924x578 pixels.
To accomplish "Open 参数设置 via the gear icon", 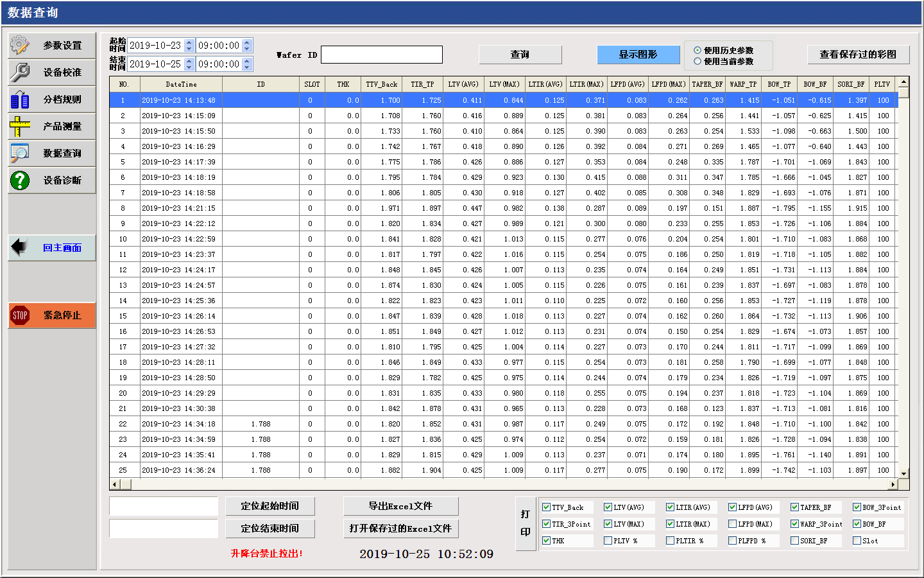I will [20, 46].
